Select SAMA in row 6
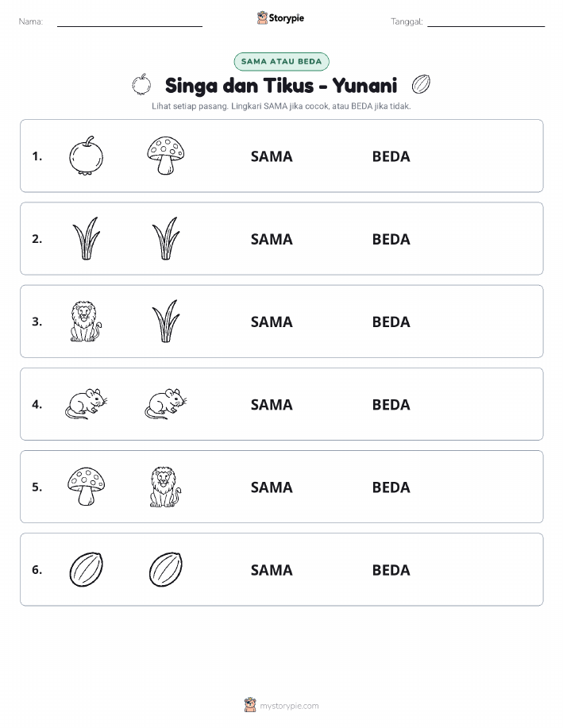 coord(272,570)
